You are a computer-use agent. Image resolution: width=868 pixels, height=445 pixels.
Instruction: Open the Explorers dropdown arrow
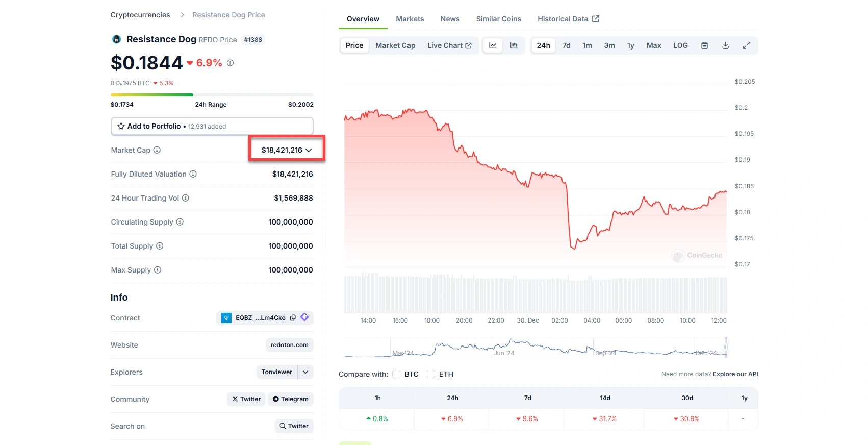pos(305,372)
